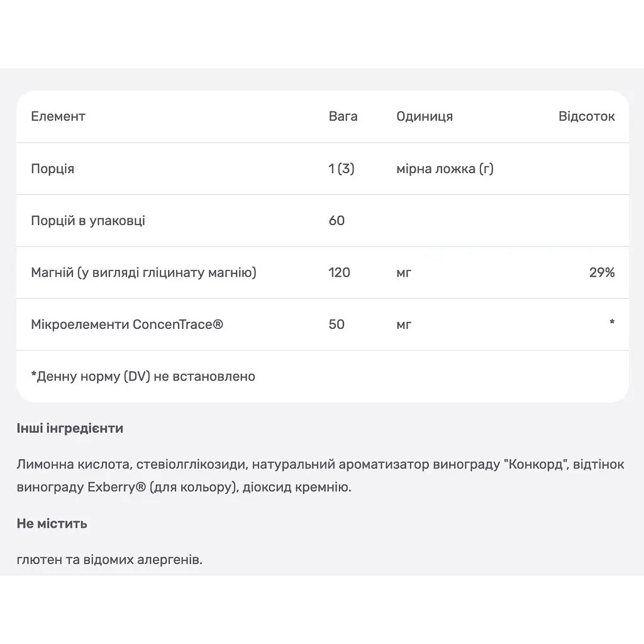Click the Одиниця column header
The image size is (644, 644).
click(425, 116)
